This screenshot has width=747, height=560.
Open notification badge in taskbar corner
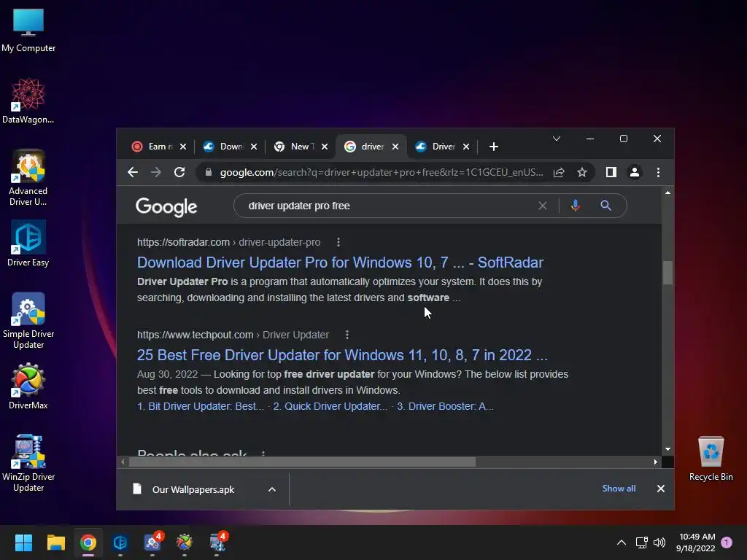[x=727, y=542]
